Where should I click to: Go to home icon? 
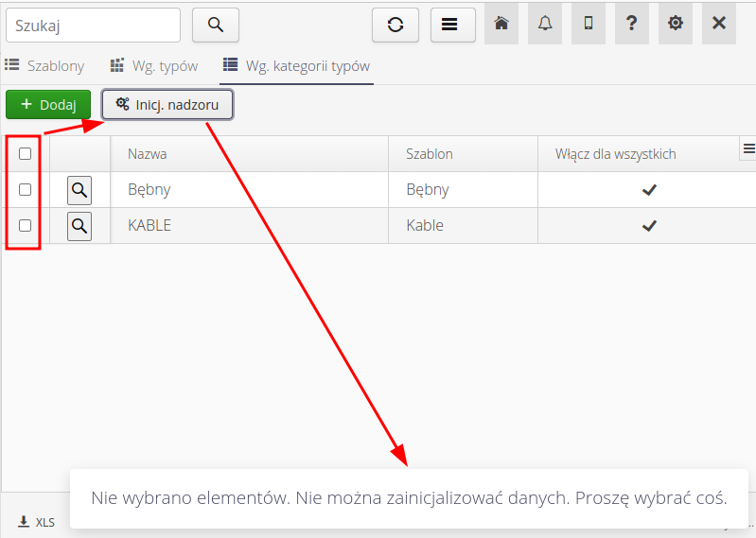pos(501,24)
